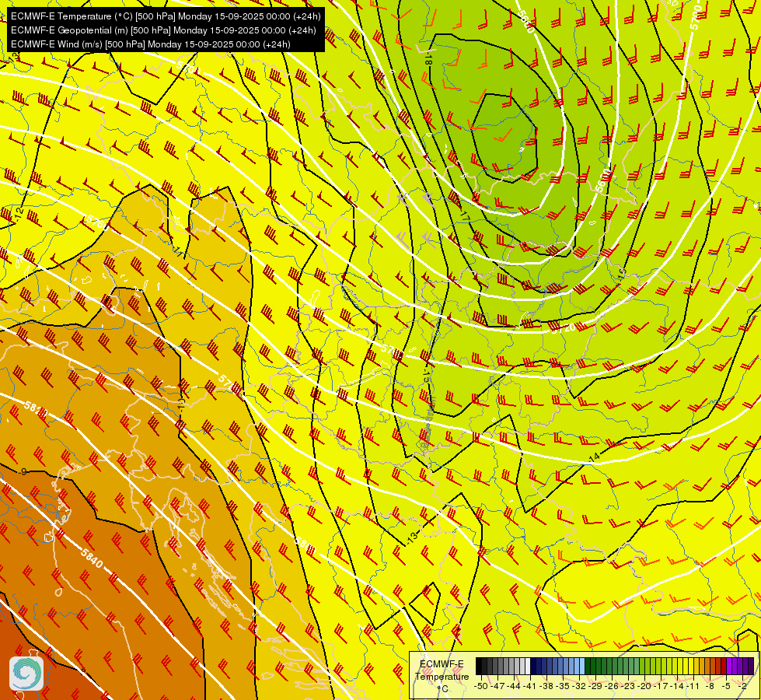
Task: Click the isotherm label 17
Action: click(x=465, y=216)
